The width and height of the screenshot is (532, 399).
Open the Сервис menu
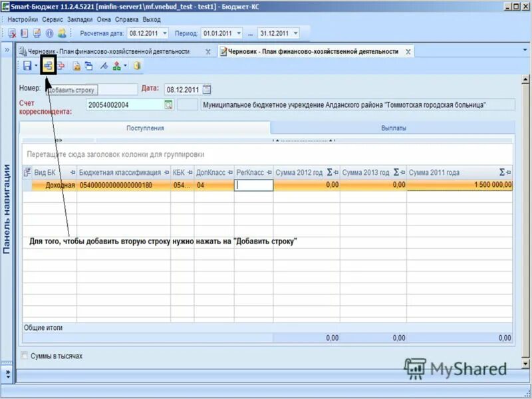point(53,20)
